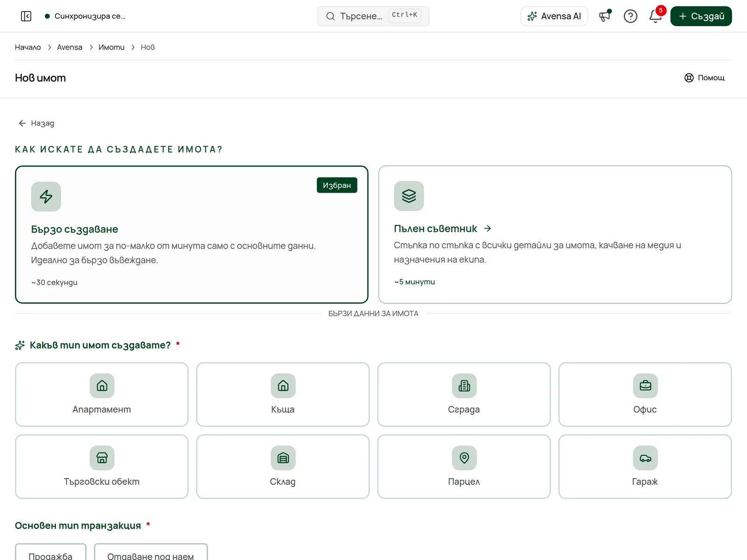Focus the Търсене search field

pos(373,16)
